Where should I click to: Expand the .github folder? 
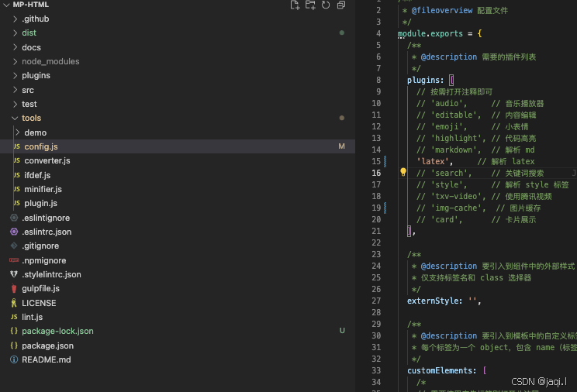[15, 19]
